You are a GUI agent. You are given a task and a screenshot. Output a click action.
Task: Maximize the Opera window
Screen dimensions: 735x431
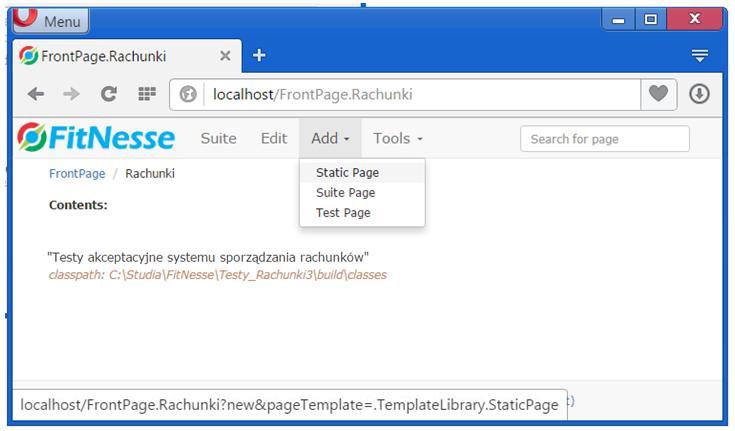click(x=651, y=20)
